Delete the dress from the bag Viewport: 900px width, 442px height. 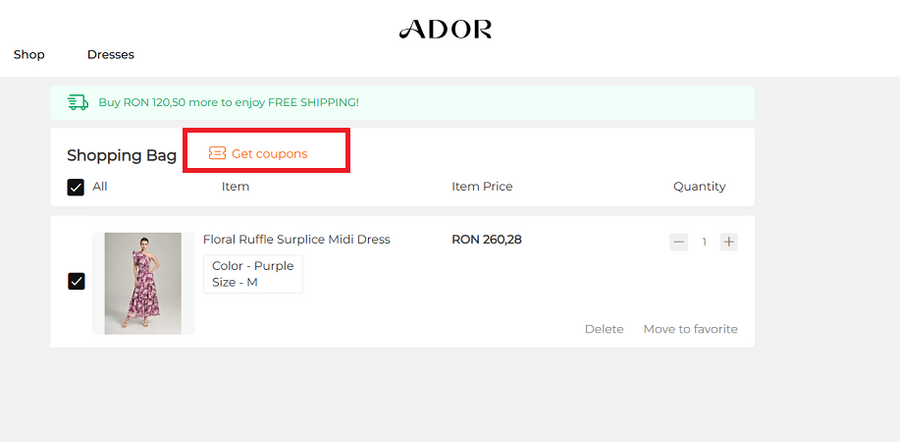[x=604, y=329]
